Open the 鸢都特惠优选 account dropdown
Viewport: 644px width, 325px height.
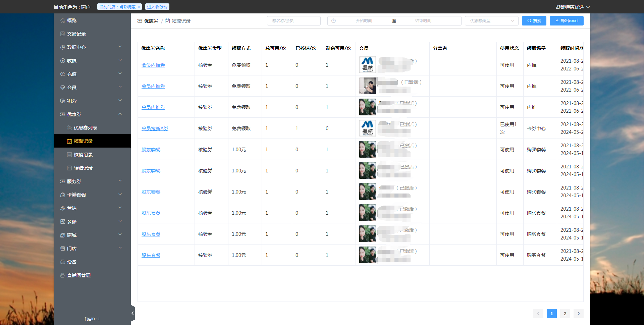[x=573, y=7]
